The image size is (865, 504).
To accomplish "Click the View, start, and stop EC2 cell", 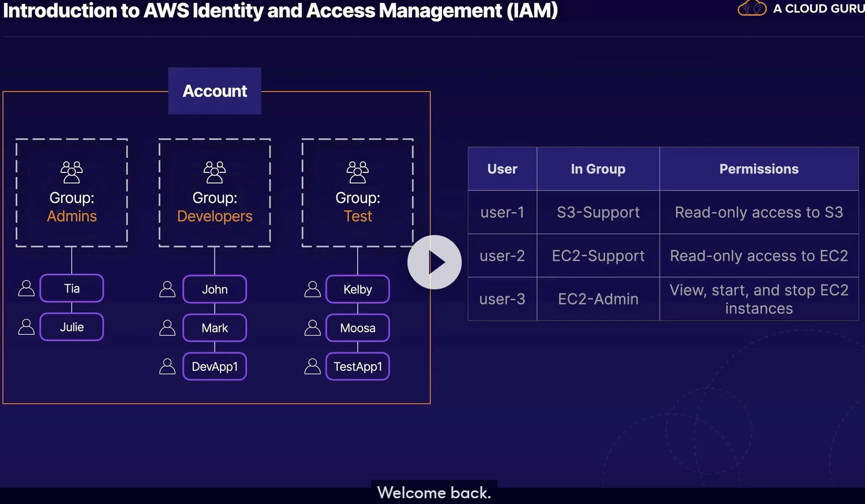I will 759,299.
